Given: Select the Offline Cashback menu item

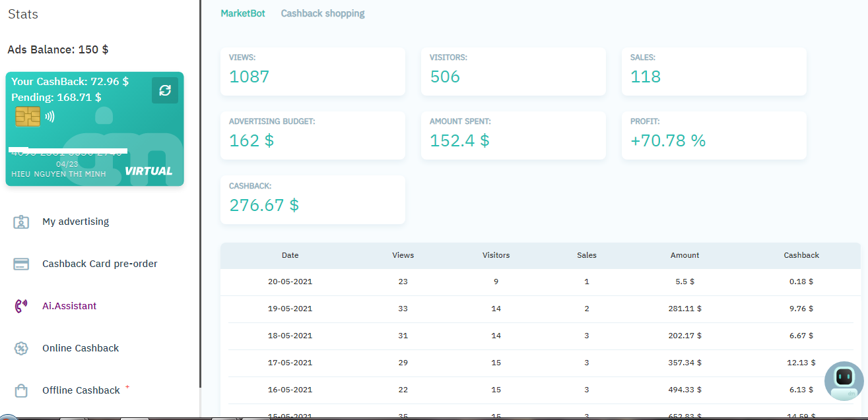Looking at the screenshot, I should pyautogui.click(x=81, y=390).
